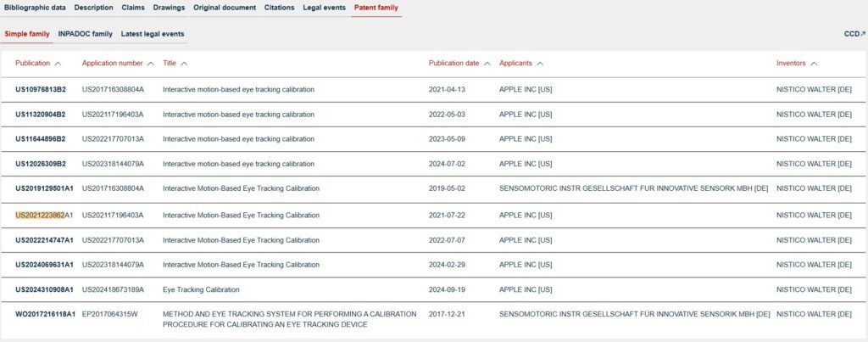Viewport: 868px width, 342px height.
Task: View the Original document tab
Action: (x=225, y=8)
